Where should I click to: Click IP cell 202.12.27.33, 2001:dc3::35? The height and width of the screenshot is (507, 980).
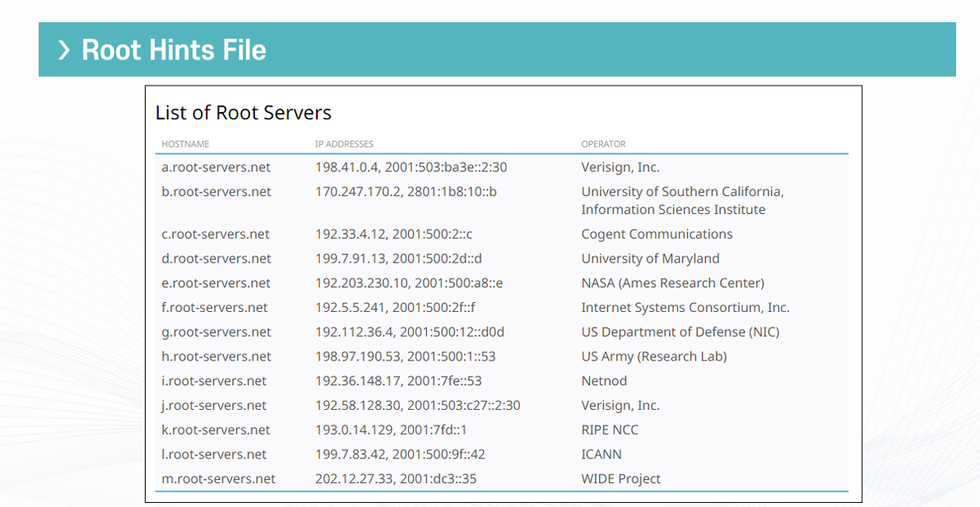[x=396, y=478]
